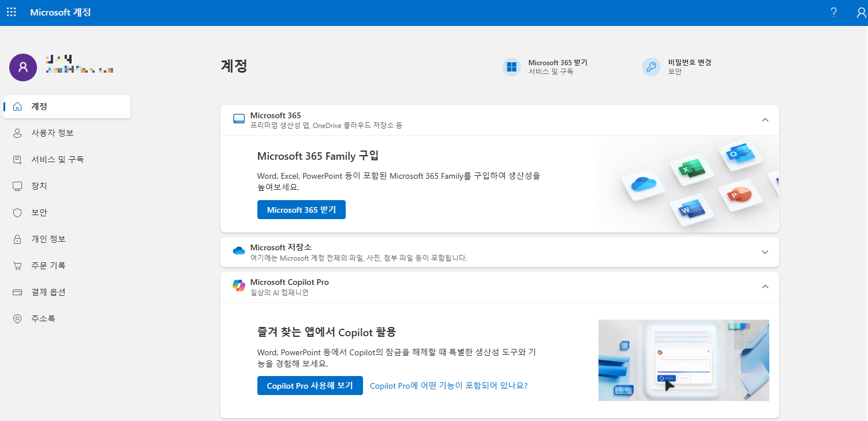Viewport: 868px width, 421px height.
Task: Click the 즐겨 찾는 앱에서 Copilot 활용 heading
Action: 327,332
